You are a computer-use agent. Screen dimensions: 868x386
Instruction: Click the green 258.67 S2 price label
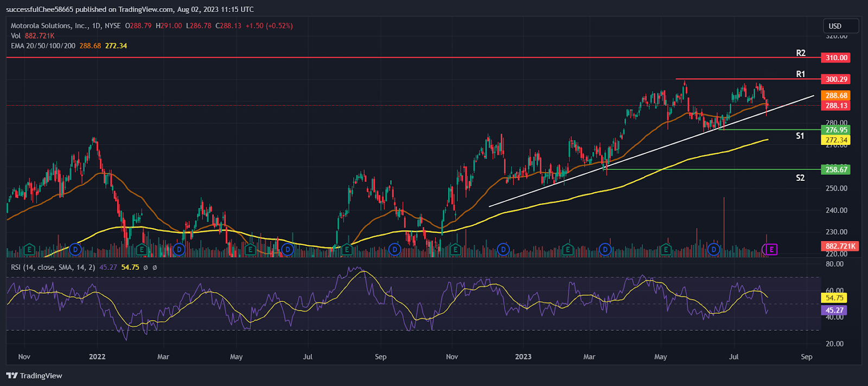[x=836, y=170]
